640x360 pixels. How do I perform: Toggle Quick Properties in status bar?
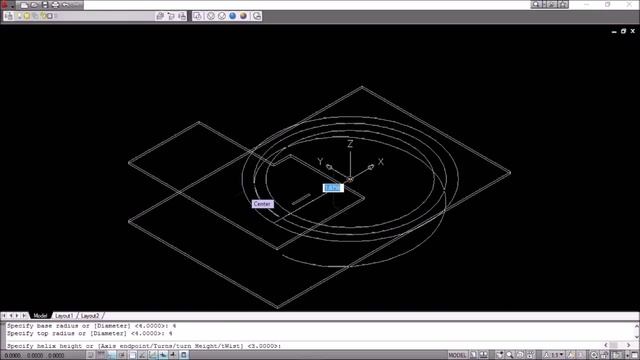[184, 355]
